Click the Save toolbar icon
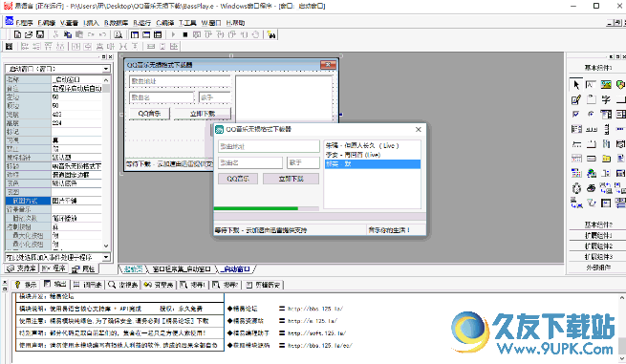Screen dimensions: 626x364 coord(40,34)
